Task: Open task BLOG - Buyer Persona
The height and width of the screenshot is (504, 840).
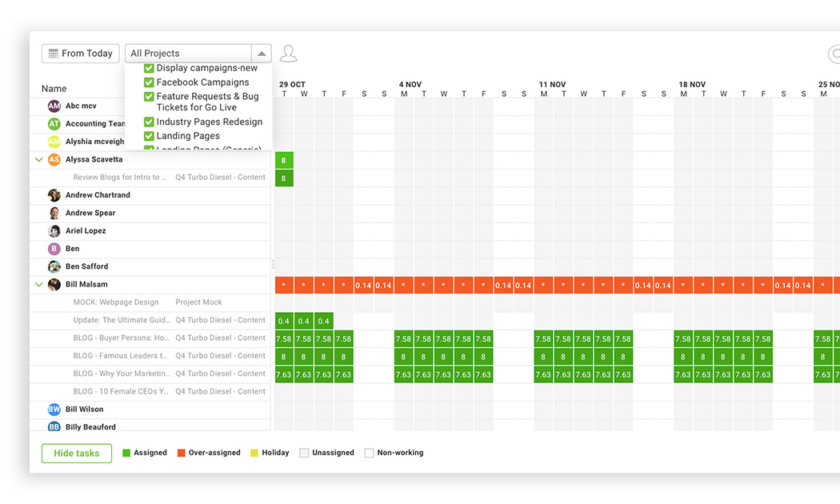Action: pyautogui.click(x=121, y=338)
